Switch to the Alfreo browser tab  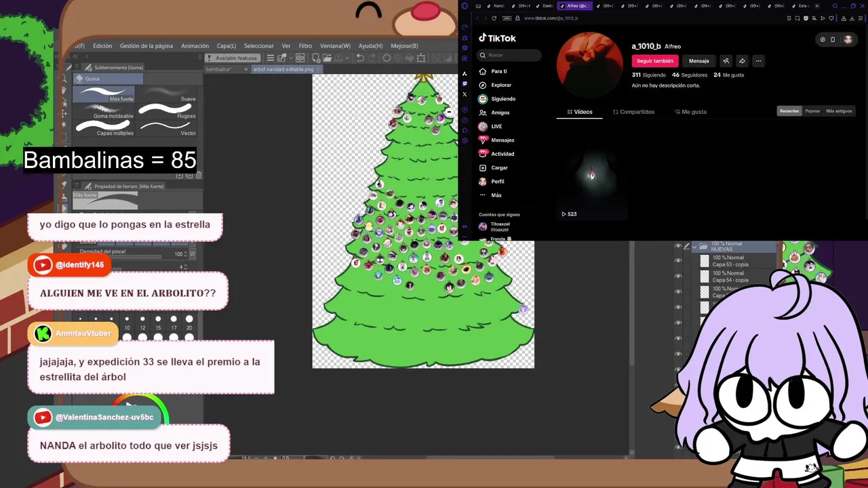click(576, 6)
